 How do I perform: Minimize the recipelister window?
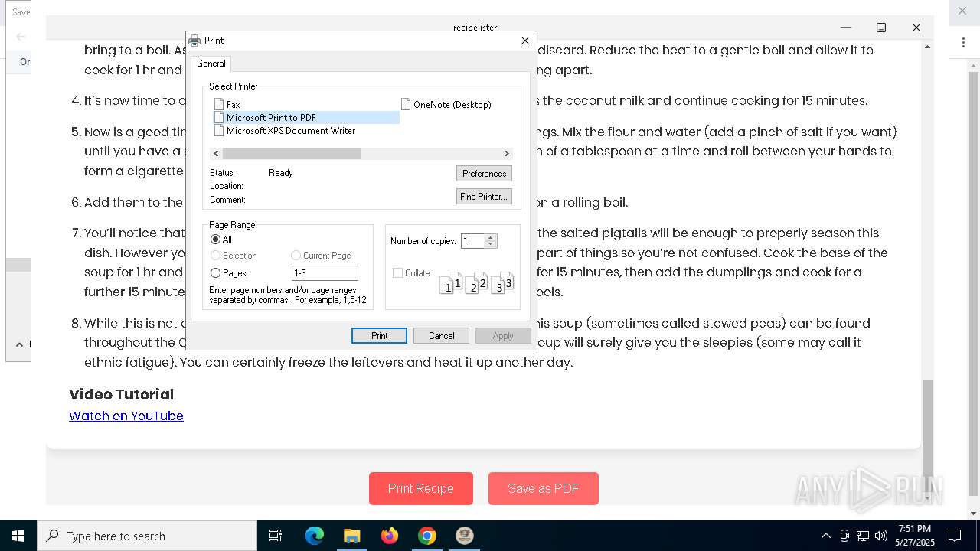point(846,28)
